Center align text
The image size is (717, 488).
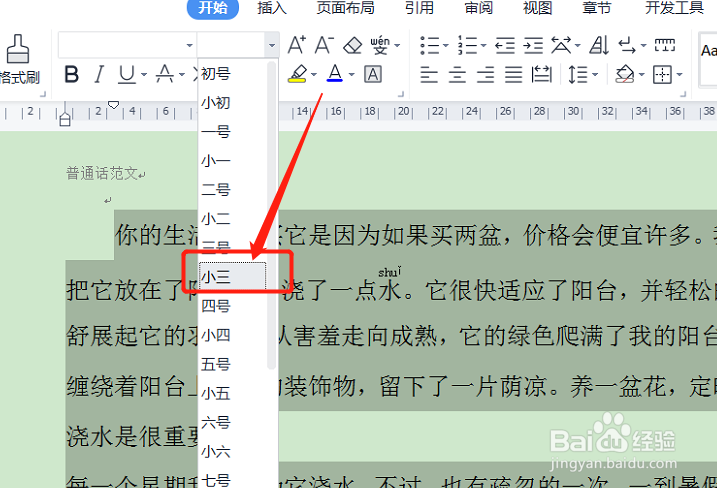pyautogui.click(x=457, y=74)
